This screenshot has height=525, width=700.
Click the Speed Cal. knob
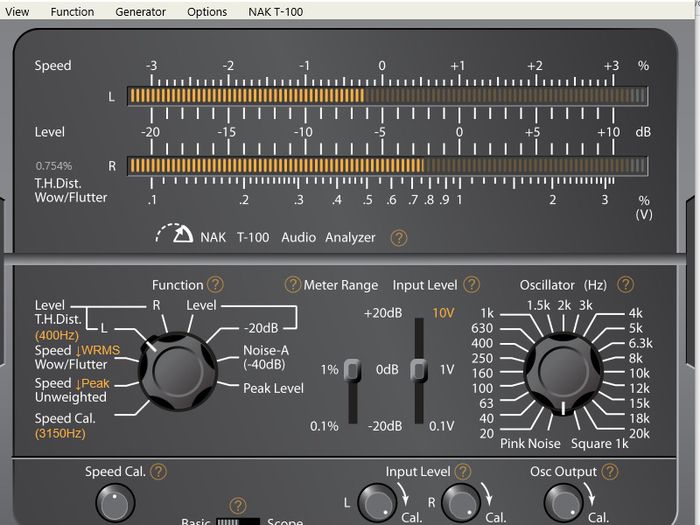(115, 503)
